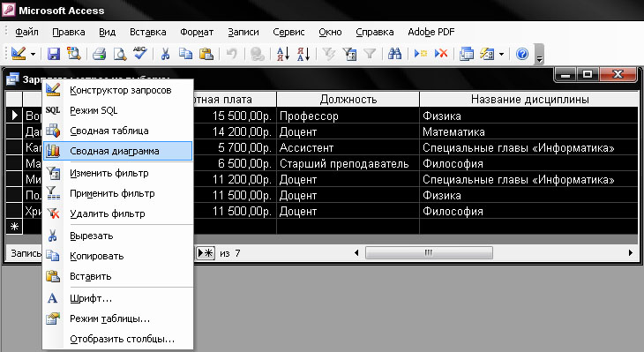Choose Вставить in the menu

tap(117, 276)
